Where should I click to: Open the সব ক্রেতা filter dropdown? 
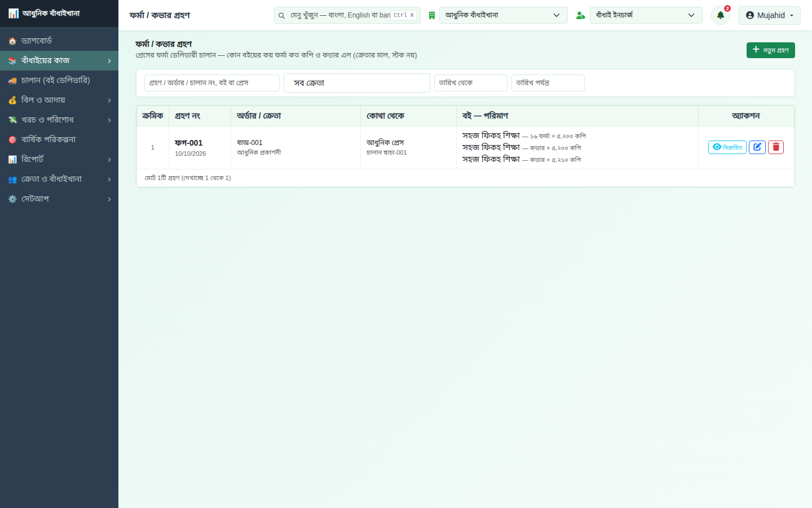pyautogui.click(x=357, y=83)
